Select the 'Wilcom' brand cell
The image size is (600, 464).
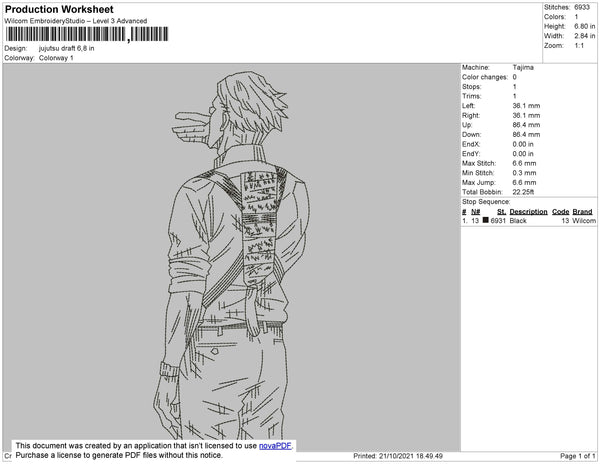click(x=584, y=221)
